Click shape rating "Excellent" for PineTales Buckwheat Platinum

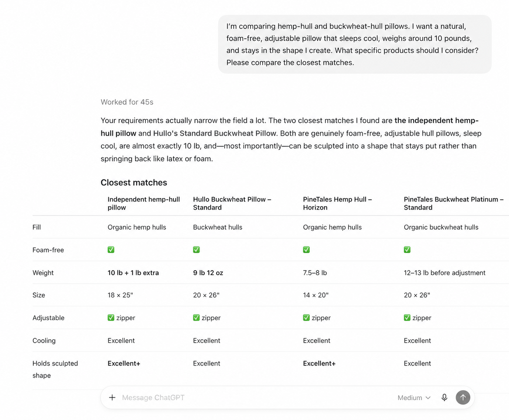(417, 364)
